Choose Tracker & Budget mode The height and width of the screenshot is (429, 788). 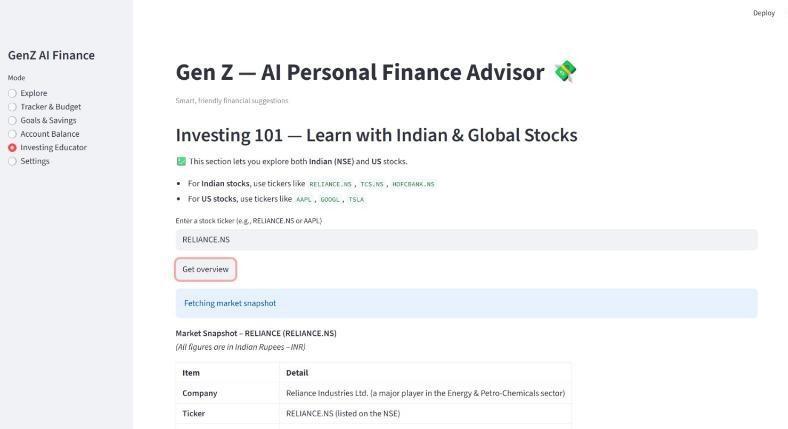(x=12, y=107)
